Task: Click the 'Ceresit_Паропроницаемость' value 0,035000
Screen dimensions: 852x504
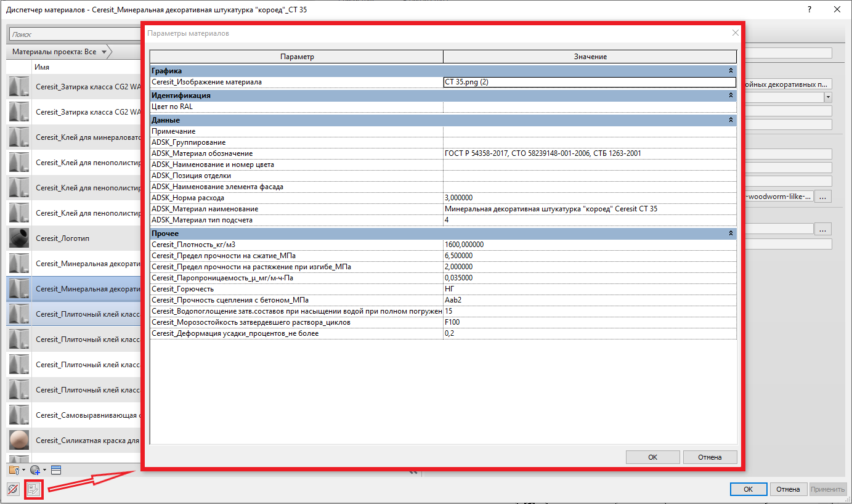Action: 590,278
